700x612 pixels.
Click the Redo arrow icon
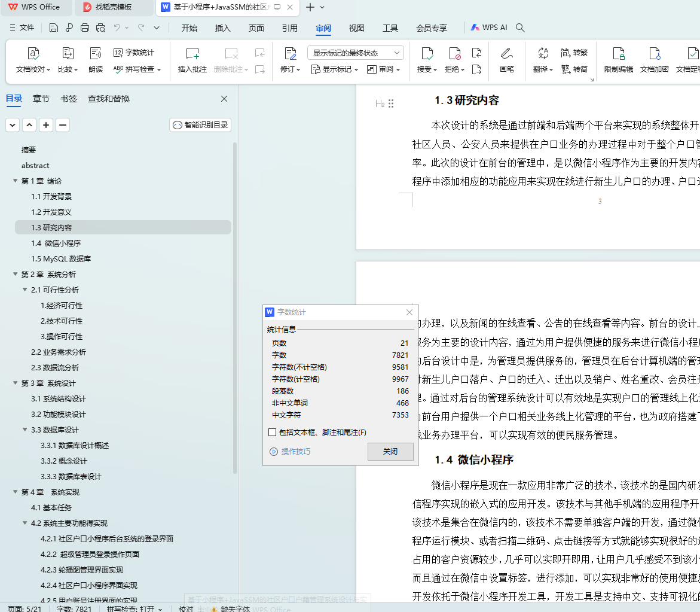pos(141,28)
